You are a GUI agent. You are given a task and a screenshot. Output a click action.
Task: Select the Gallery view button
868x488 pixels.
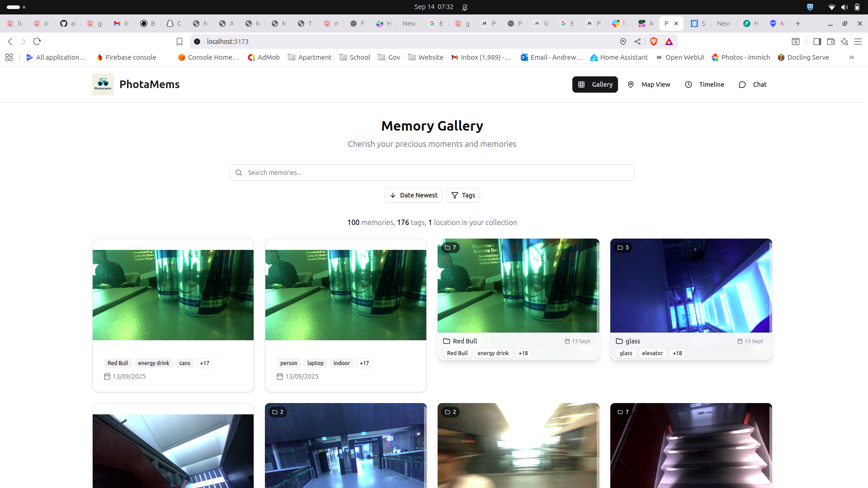[x=595, y=84]
